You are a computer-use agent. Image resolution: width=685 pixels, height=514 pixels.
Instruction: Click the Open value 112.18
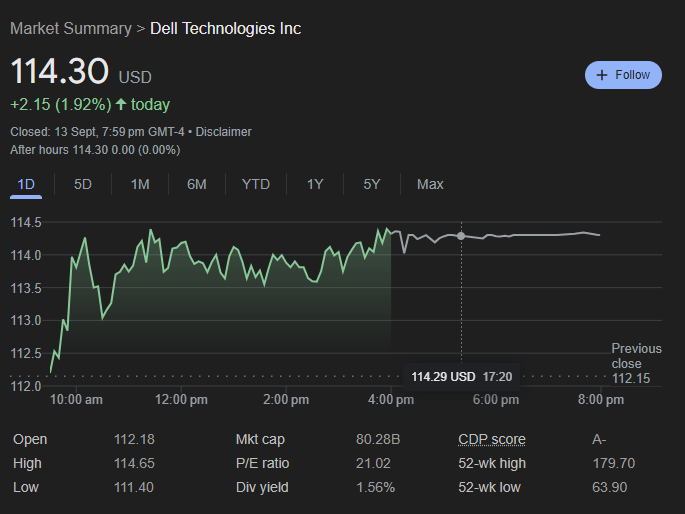(134, 439)
